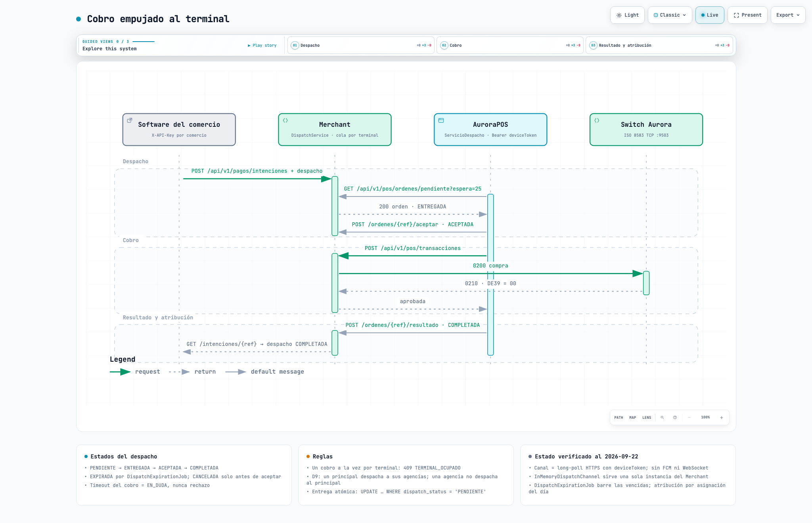
Task: Select the 0200 compra message
Action: click(490, 266)
